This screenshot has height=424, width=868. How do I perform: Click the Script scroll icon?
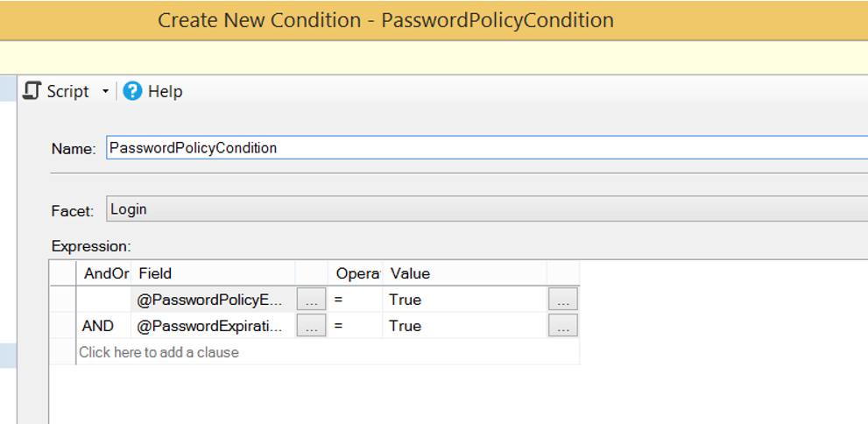coord(32,91)
